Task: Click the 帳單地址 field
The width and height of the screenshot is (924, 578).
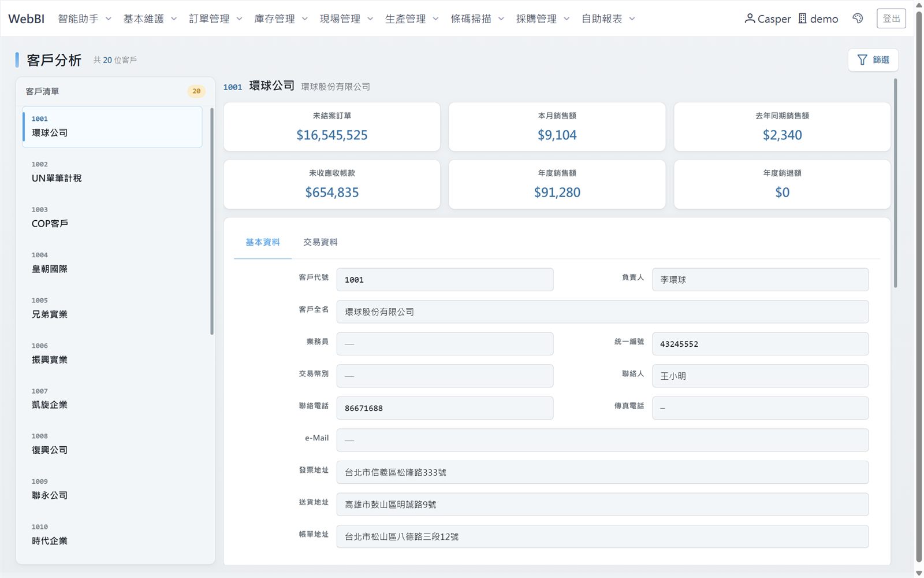Action: [602, 537]
